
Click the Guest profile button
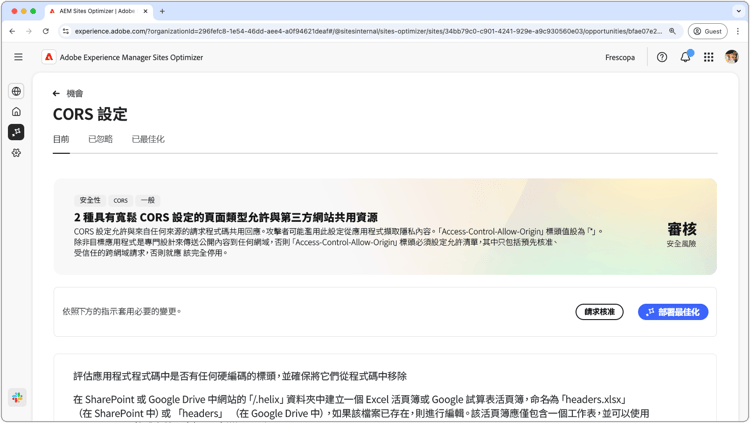pos(707,31)
